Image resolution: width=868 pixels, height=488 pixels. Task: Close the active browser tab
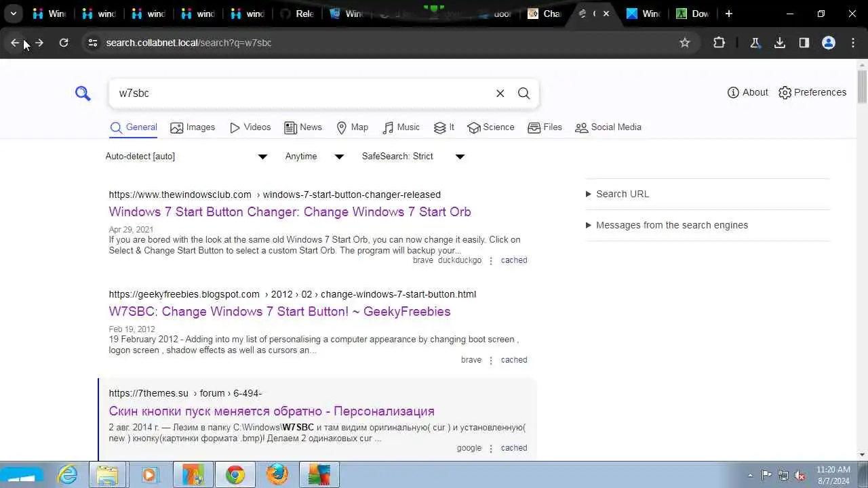click(606, 14)
